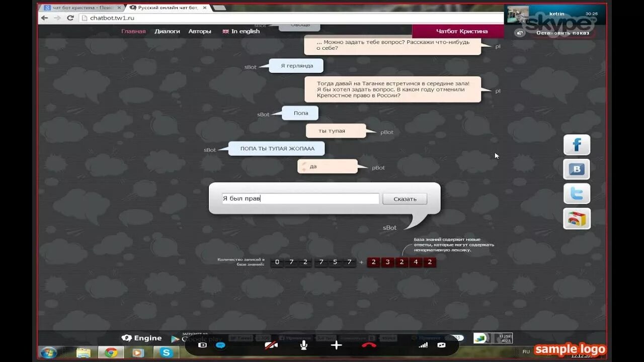Click the Skype caller video thumbnail
The height and width of the screenshot is (362, 644).
tap(518, 15)
